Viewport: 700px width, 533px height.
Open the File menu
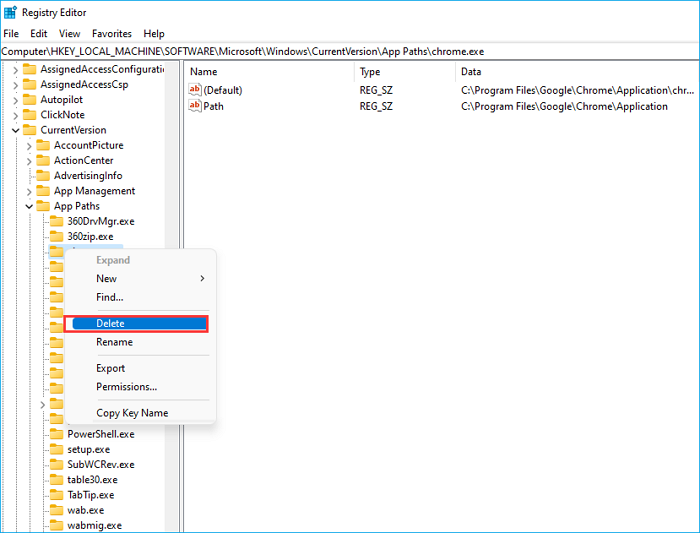[x=11, y=33]
